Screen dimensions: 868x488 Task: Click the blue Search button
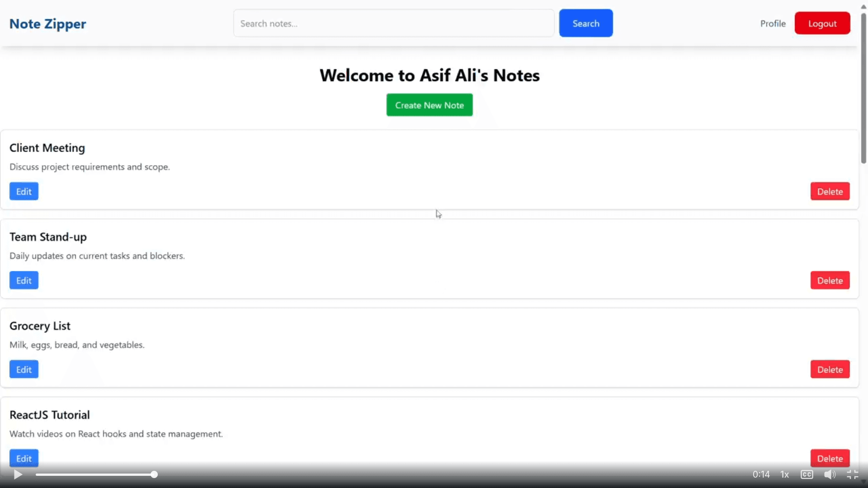coord(586,23)
